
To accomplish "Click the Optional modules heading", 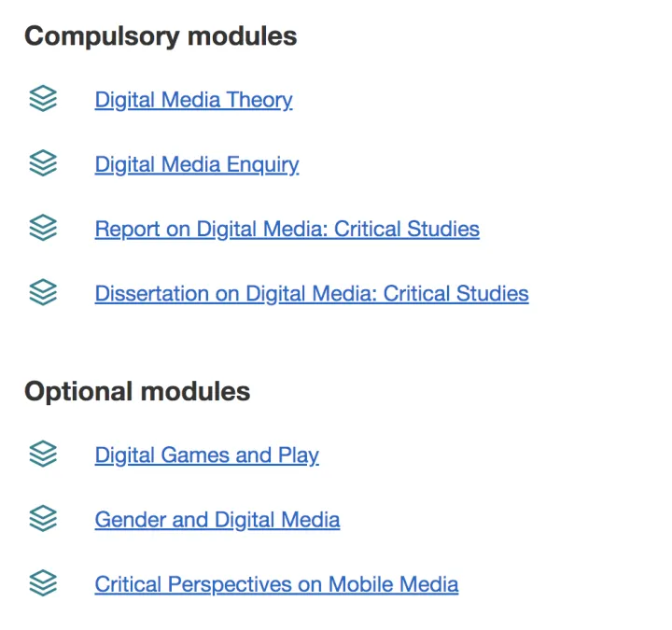I will [x=137, y=392].
